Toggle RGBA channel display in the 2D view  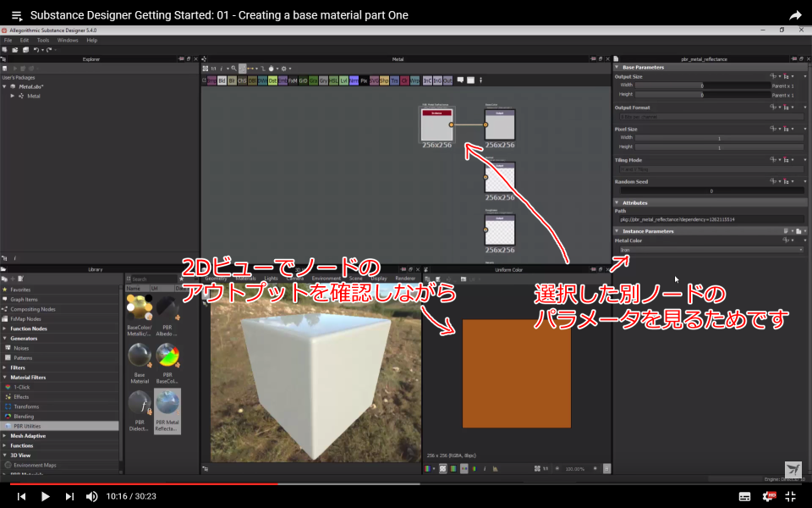pyautogui.click(x=428, y=467)
